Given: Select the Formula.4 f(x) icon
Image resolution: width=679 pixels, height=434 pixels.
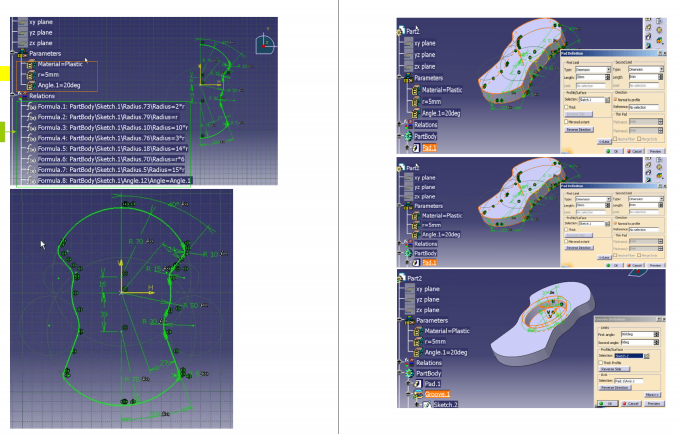Looking at the screenshot, I should (31, 138).
